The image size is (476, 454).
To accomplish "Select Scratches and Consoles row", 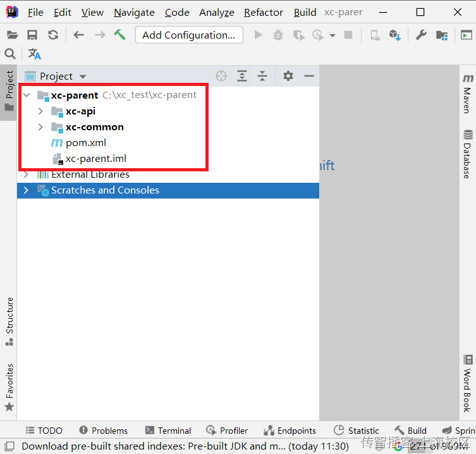I will point(168,190).
